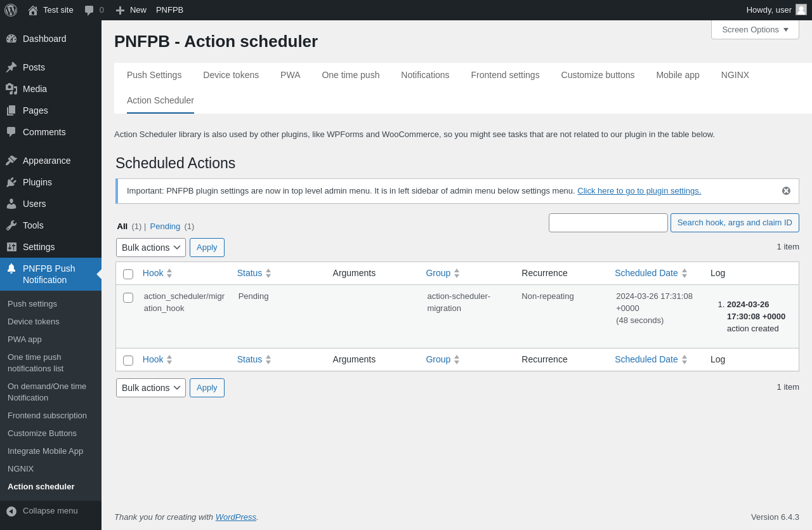Expand the Screen Options panel
Screen dimensions: 812x530
(755, 30)
